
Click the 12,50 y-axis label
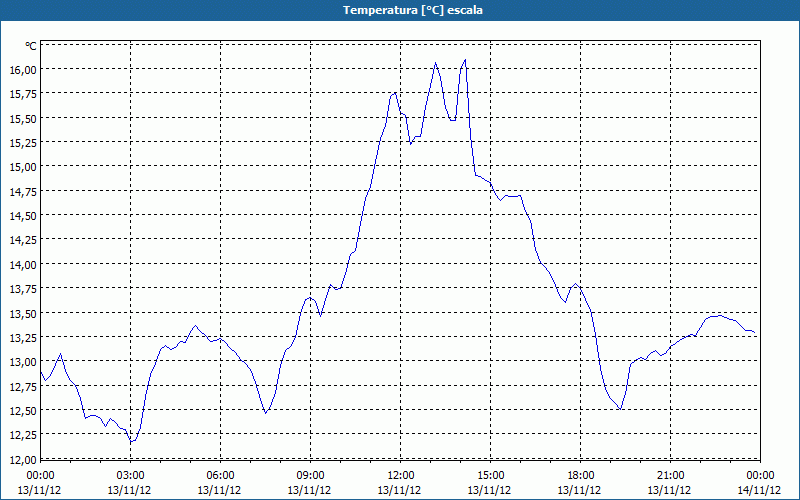pos(23,411)
